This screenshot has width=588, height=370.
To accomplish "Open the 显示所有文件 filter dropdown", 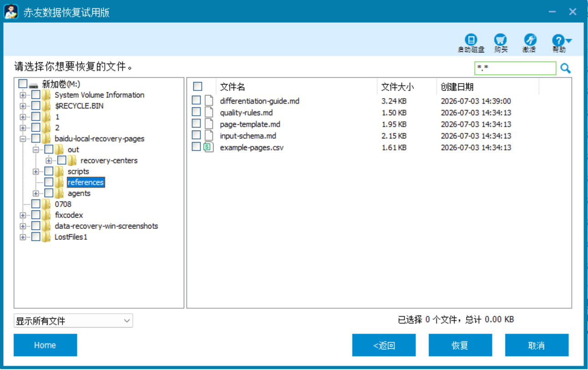I will [73, 321].
